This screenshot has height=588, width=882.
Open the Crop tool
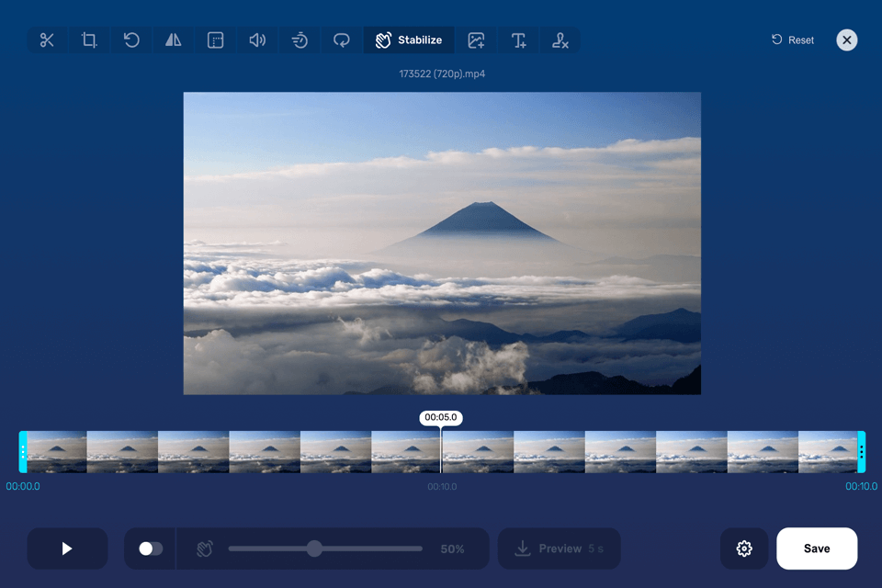point(89,40)
